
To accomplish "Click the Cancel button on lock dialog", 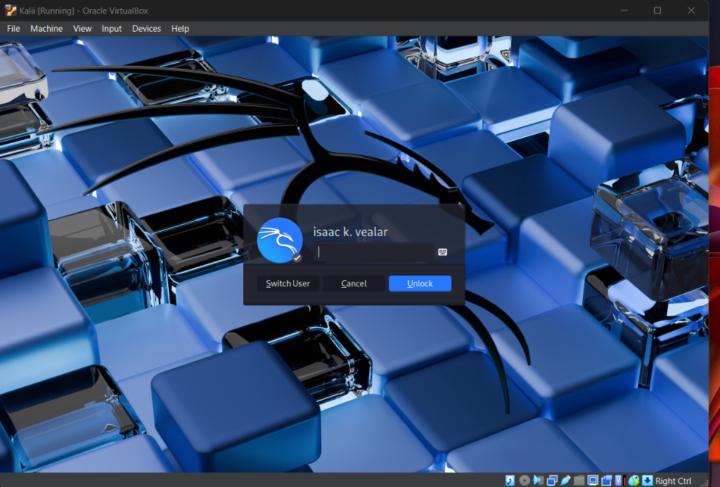I will (x=354, y=284).
